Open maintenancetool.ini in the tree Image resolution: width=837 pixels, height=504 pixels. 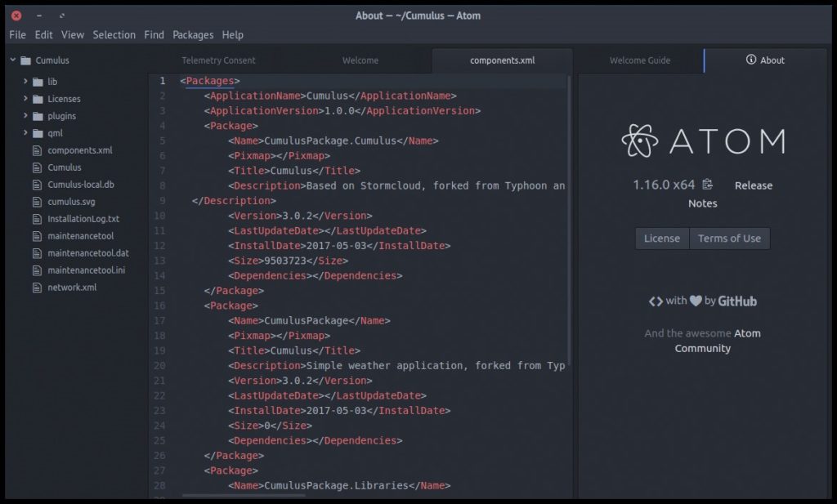click(x=87, y=270)
